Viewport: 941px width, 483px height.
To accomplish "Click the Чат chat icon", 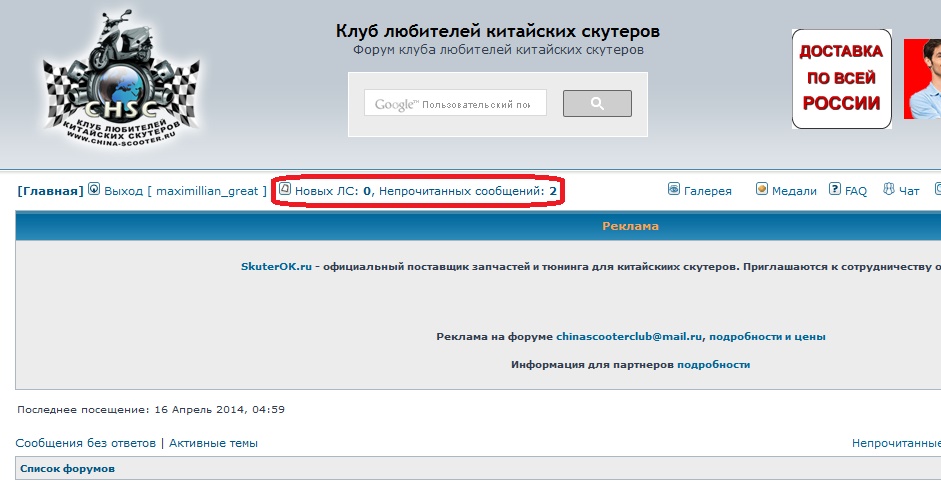I will (x=889, y=189).
